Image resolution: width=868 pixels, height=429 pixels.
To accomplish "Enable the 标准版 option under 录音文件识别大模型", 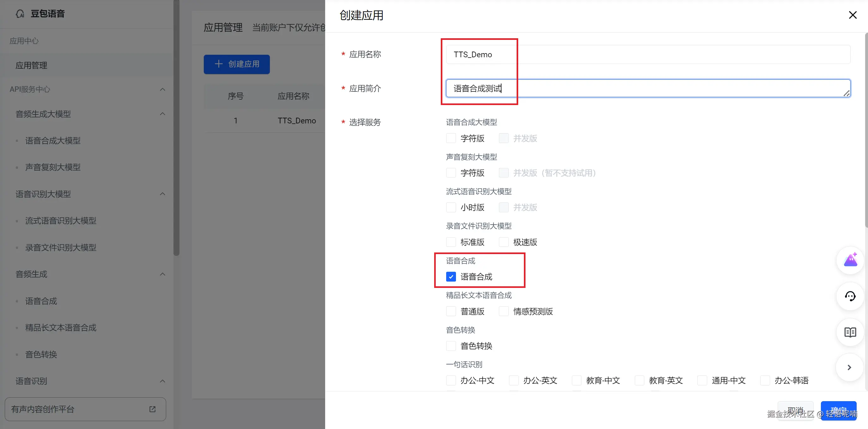I will pyautogui.click(x=451, y=242).
